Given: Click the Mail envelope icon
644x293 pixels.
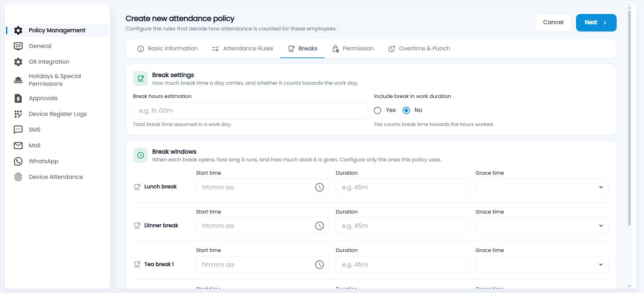Looking at the screenshot, I should tap(18, 146).
